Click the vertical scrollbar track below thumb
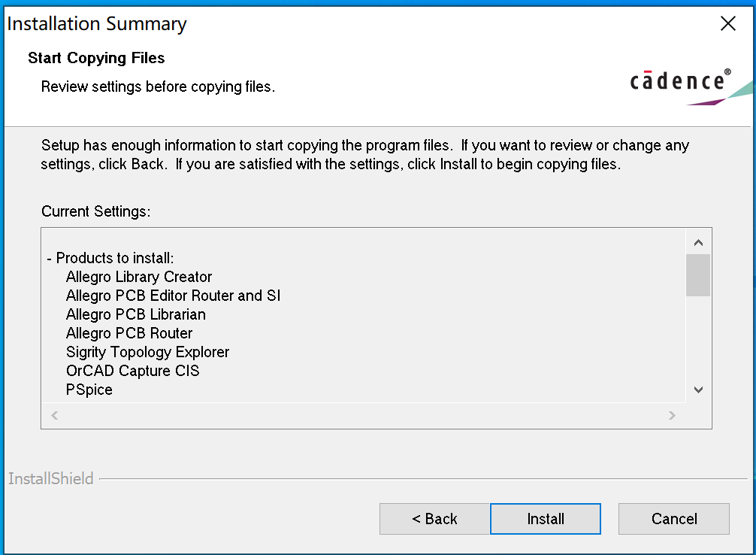This screenshot has width=756, height=555. point(698,337)
